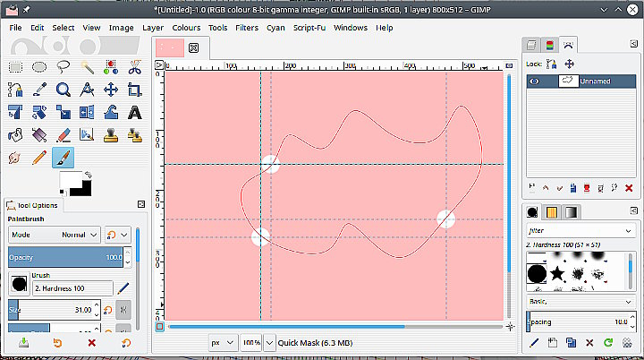Viewport: 644px width, 360px height.
Task: Open the Colours menu
Action: click(x=186, y=28)
